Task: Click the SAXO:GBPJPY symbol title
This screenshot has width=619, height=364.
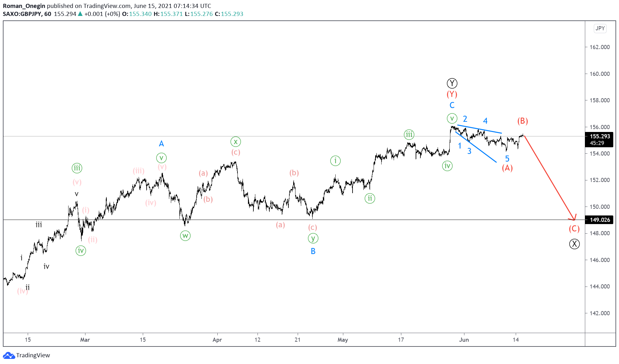Action: coord(22,14)
